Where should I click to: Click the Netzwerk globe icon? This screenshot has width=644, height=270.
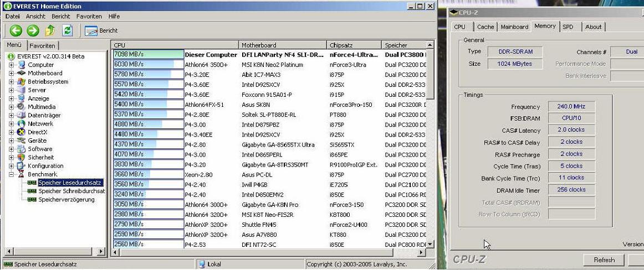[22, 124]
